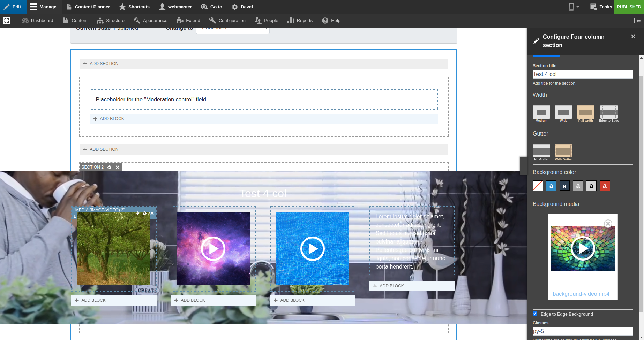Open the Structure menu item
This screenshot has width=644, height=340.
click(x=111, y=21)
